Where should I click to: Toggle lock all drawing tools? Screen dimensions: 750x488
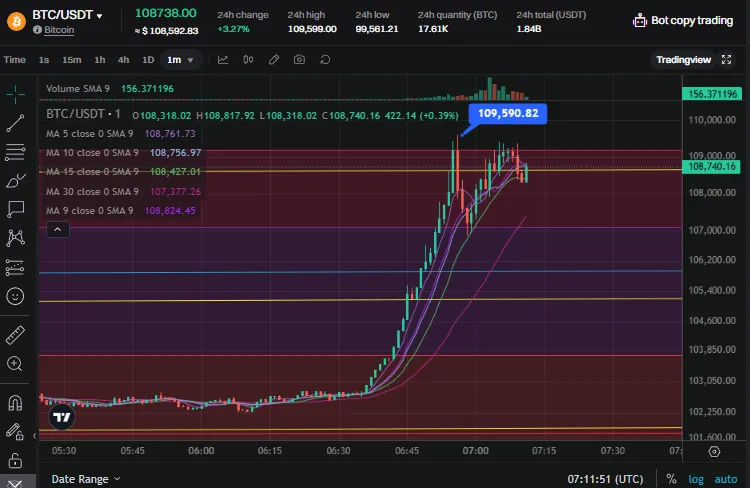15,461
